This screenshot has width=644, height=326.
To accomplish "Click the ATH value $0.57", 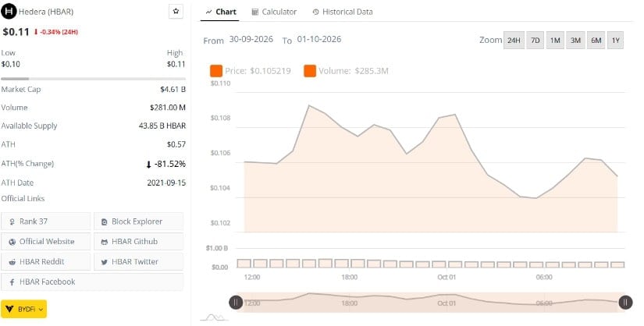I will pyautogui.click(x=176, y=144).
